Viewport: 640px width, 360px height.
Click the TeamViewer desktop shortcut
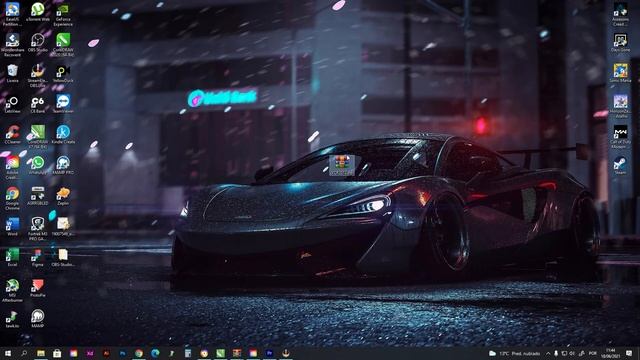(x=63, y=104)
